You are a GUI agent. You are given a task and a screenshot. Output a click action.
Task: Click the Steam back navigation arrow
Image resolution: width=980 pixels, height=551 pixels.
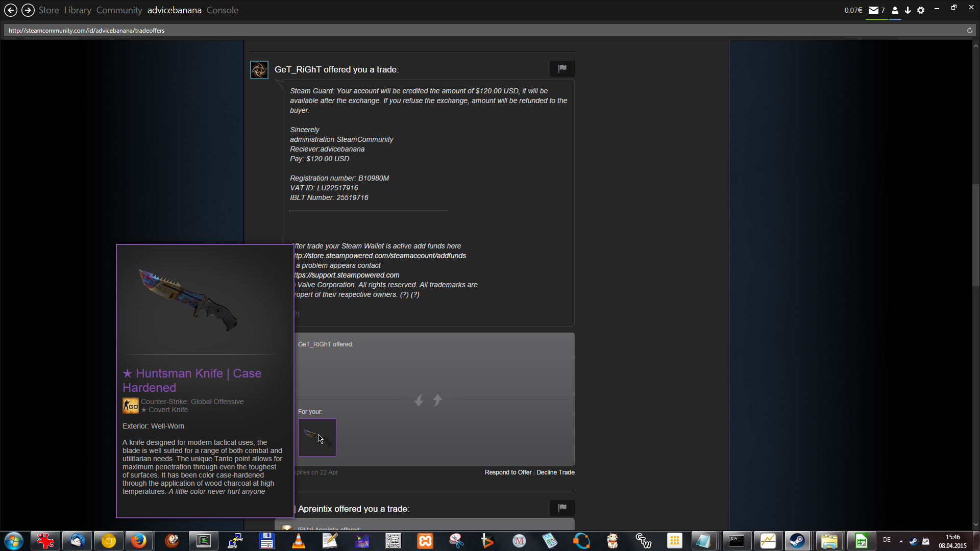tap(11, 10)
